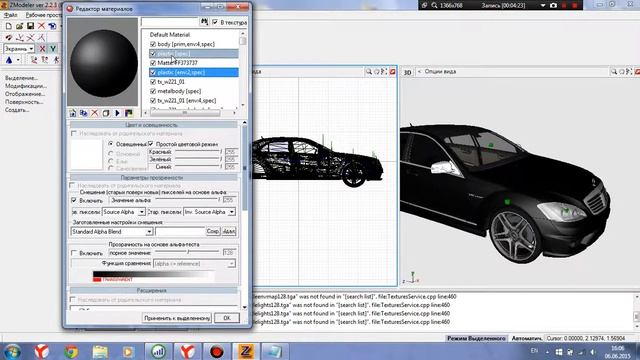Image resolution: width=640 pixels, height=360 pixels.
Task: Open the 'Рабочее простр' menu
Action: pos(43,15)
